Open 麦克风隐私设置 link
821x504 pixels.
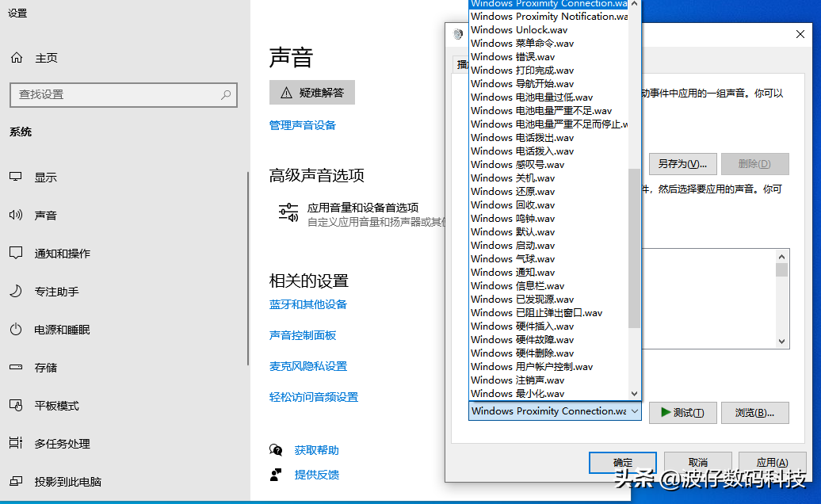[307, 366]
